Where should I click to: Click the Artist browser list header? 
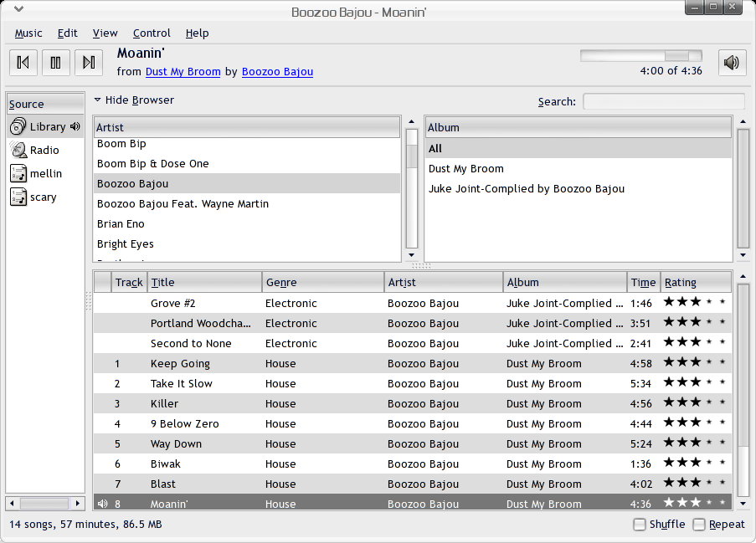click(246, 127)
